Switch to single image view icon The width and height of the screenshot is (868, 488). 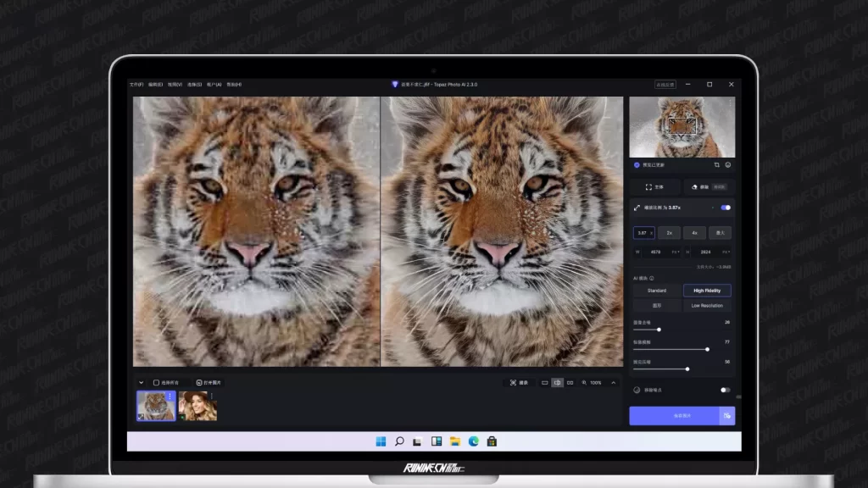(x=545, y=383)
